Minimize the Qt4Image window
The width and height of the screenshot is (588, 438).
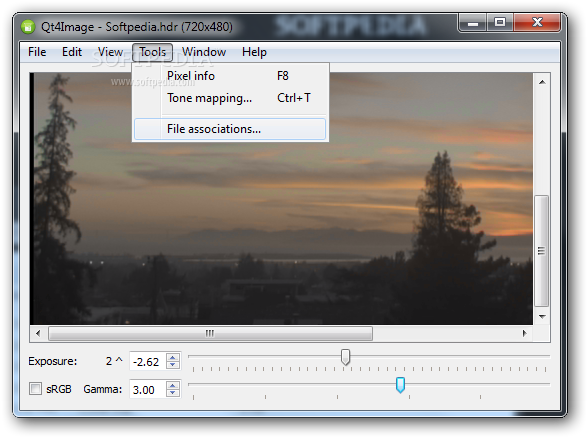click(472, 23)
